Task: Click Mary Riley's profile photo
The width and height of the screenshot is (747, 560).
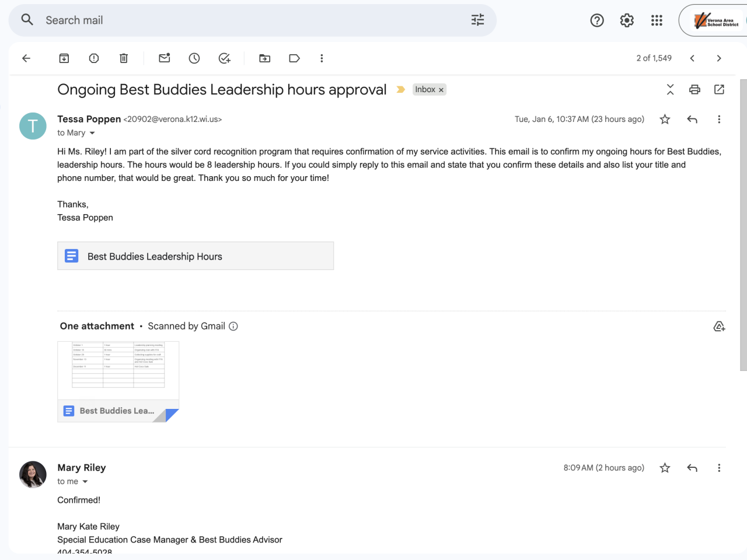Action: 33,475
